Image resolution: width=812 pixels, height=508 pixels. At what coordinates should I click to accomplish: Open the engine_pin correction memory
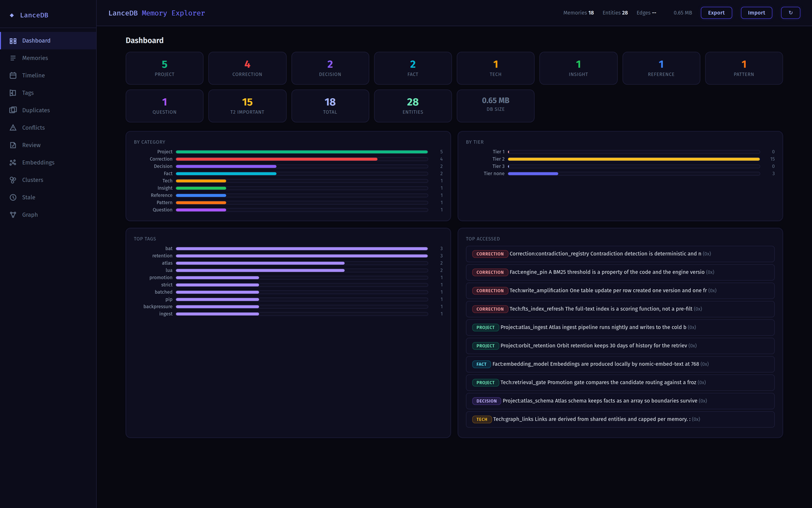[620, 272]
